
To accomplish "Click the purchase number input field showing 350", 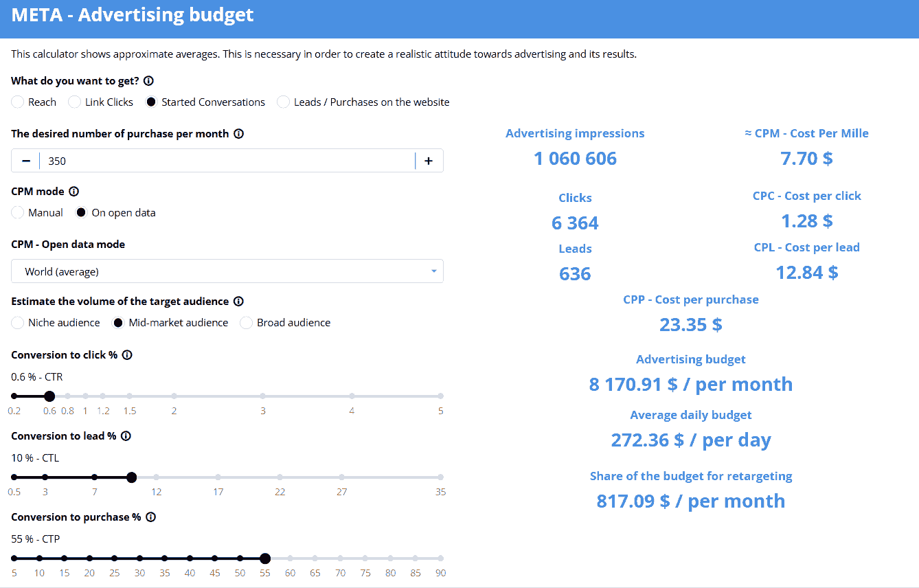I will pyautogui.click(x=227, y=161).
